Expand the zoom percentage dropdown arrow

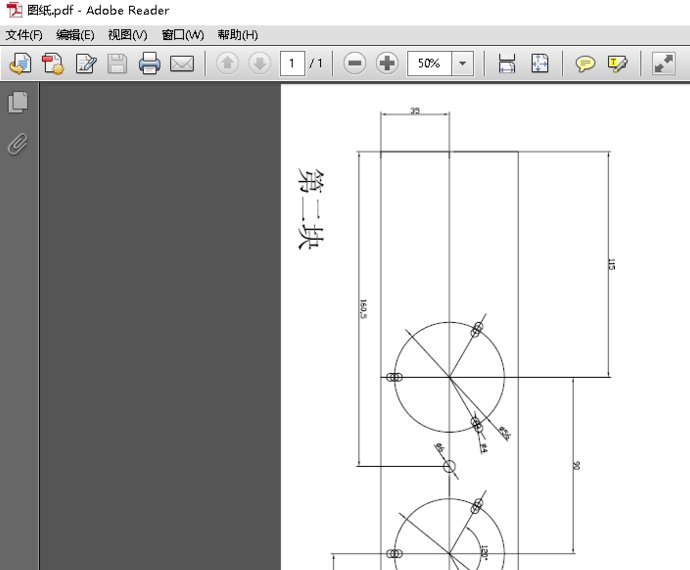[463, 64]
